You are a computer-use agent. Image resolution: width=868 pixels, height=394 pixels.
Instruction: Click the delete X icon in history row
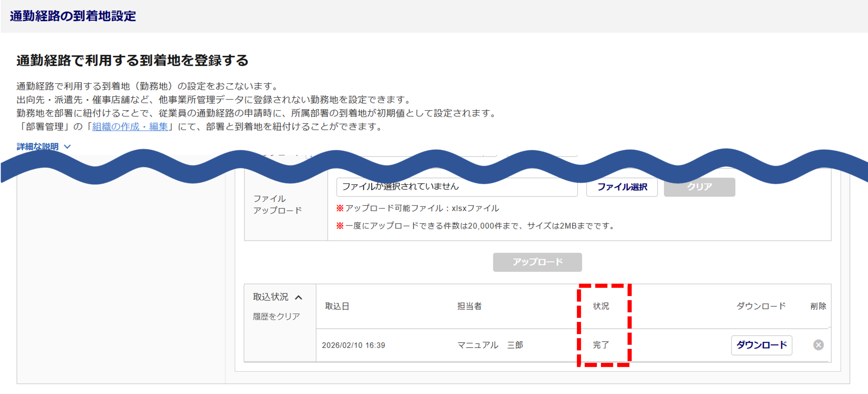pyautogui.click(x=818, y=345)
